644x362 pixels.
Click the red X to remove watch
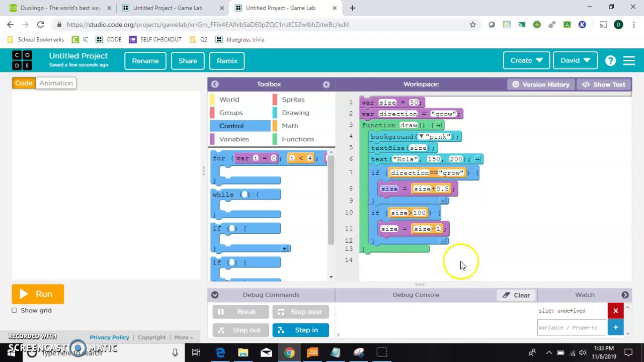pos(615,311)
